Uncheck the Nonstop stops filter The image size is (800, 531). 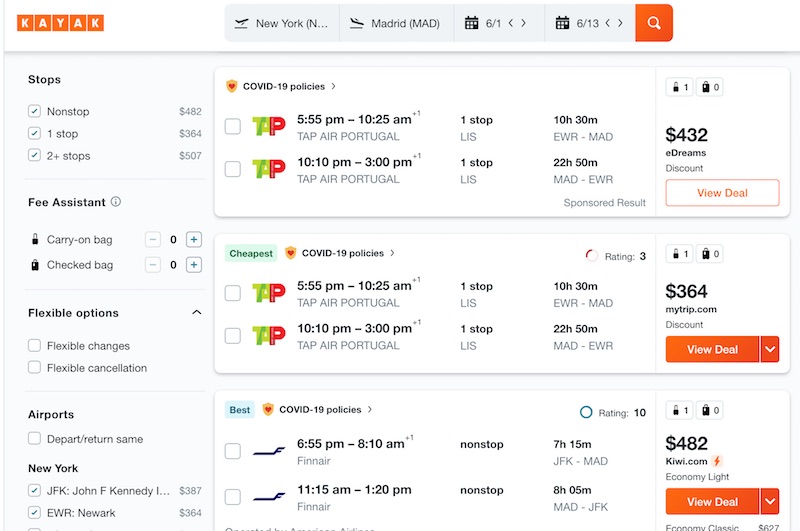35,112
